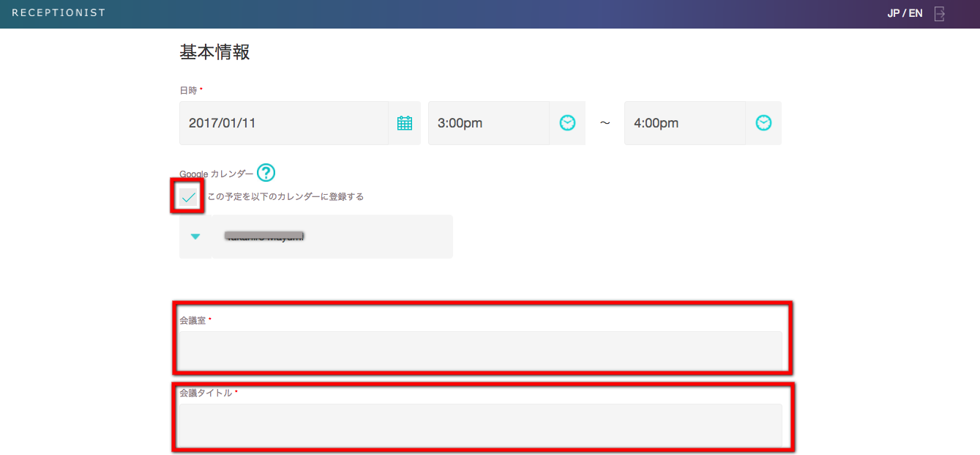Click the clock icon beside 4:00pm
Image resolution: width=980 pixels, height=455 pixels.
point(763,123)
